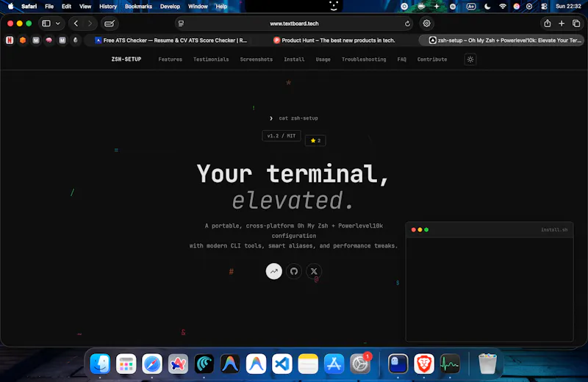The height and width of the screenshot is (382, 588).
Task: Expand the sidebar tab group dropdown arrow
Action: click(x=58, y=24)
